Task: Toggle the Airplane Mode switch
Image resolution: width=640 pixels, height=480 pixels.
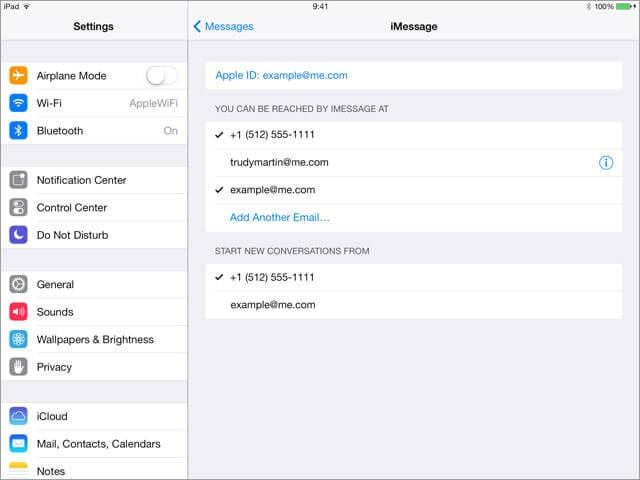Action: pos(162,76)
